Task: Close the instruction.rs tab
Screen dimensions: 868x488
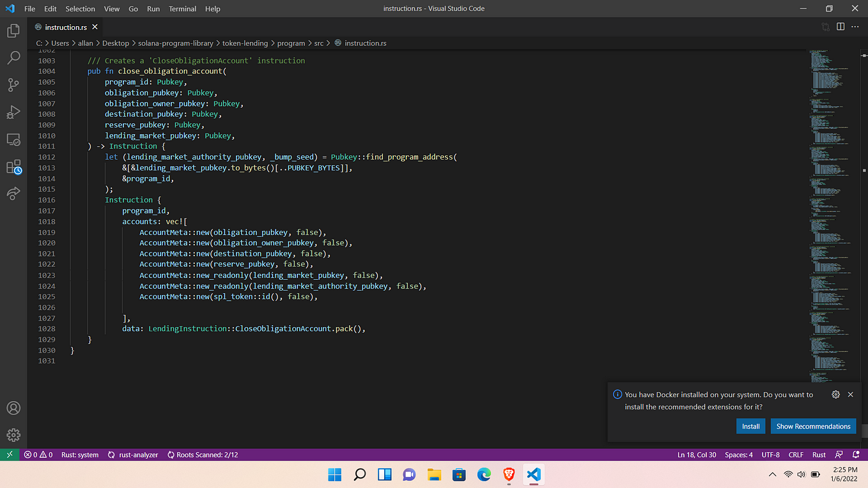Action: click(95, 27)
